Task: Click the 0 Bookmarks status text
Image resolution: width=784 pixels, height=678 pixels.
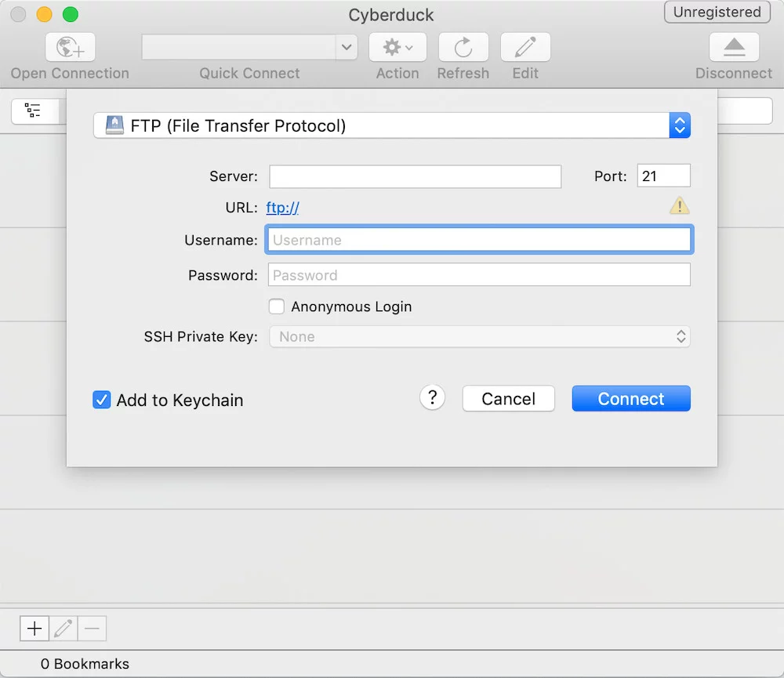Action: click(x=85, y=664)
